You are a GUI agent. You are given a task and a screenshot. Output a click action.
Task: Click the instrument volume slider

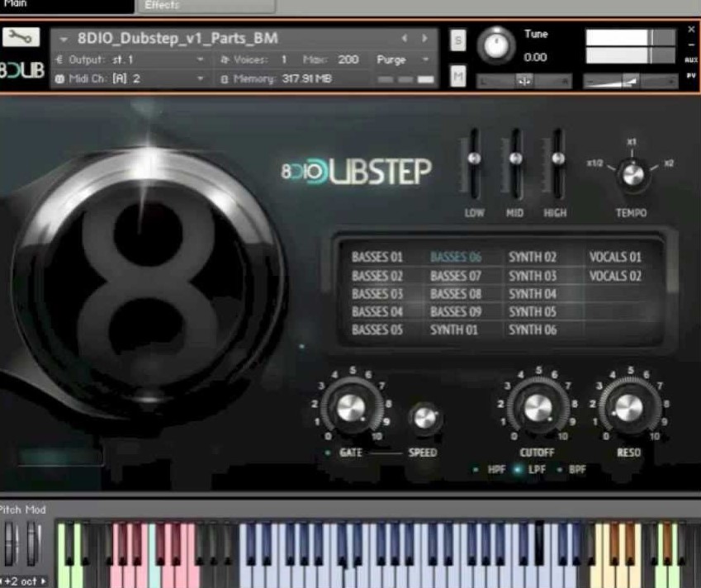point(630,82)
